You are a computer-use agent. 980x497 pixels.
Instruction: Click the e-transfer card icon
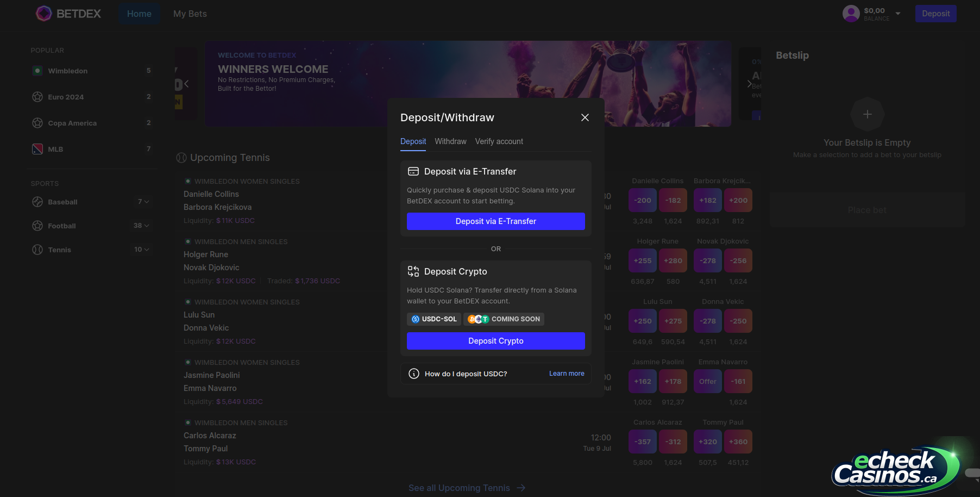(413, 171)
